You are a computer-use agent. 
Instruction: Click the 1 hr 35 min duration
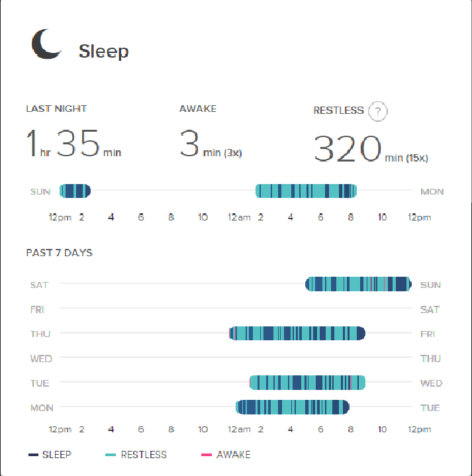(73, 144)
